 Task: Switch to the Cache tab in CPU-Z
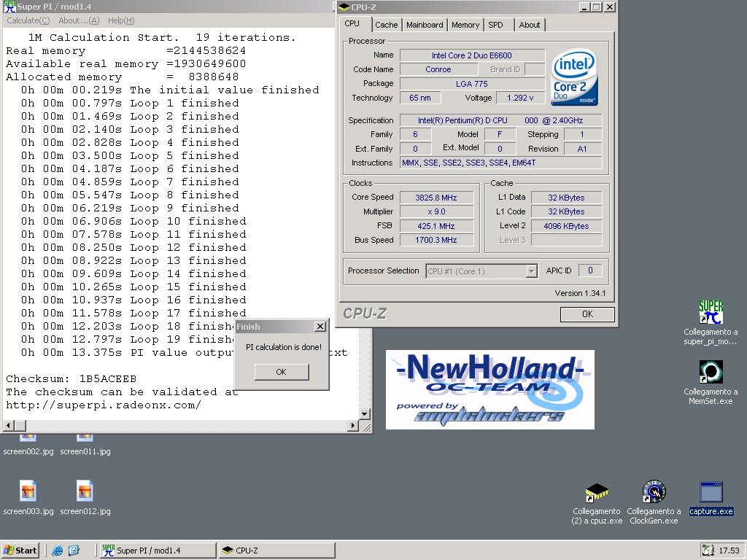coord(386,25)
